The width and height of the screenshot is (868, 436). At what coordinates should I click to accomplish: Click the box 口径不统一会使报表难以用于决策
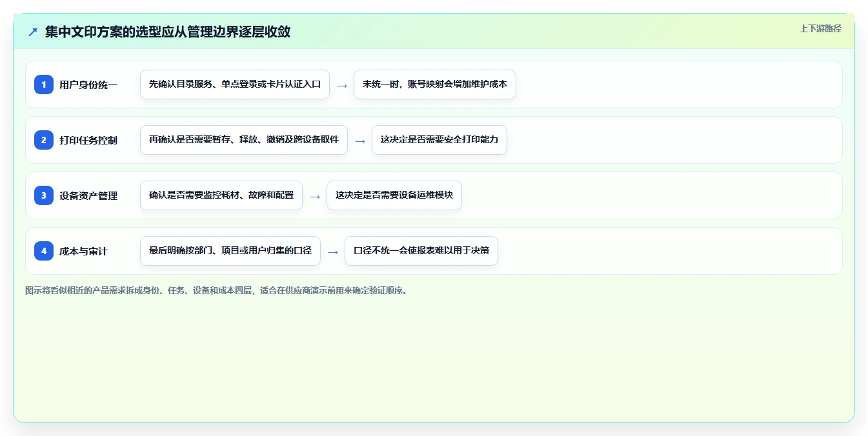pyautogui.click(x=421, y=251)
